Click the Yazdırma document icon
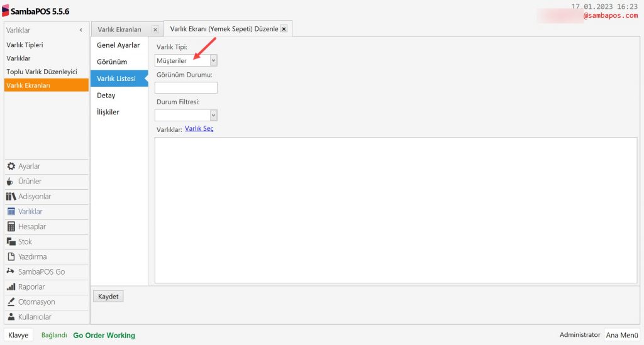This screenshot has width=644, height=345. pos(11,257)
